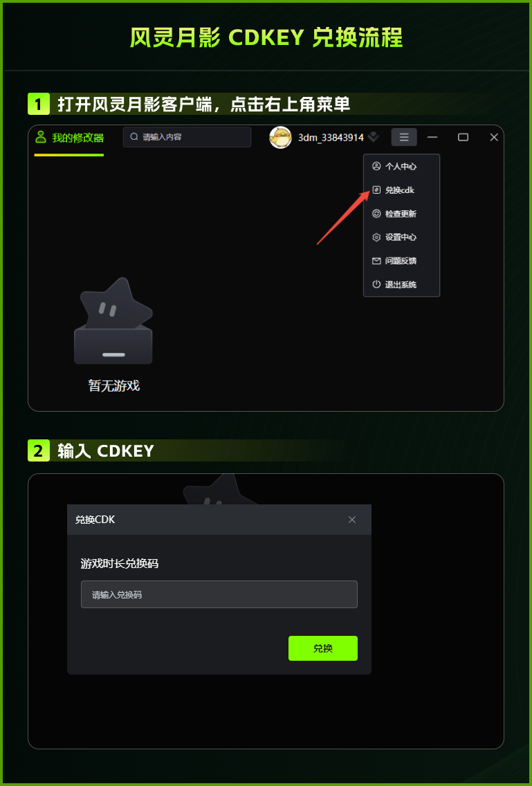Open the hamburger menu icon

pos(403,137)
